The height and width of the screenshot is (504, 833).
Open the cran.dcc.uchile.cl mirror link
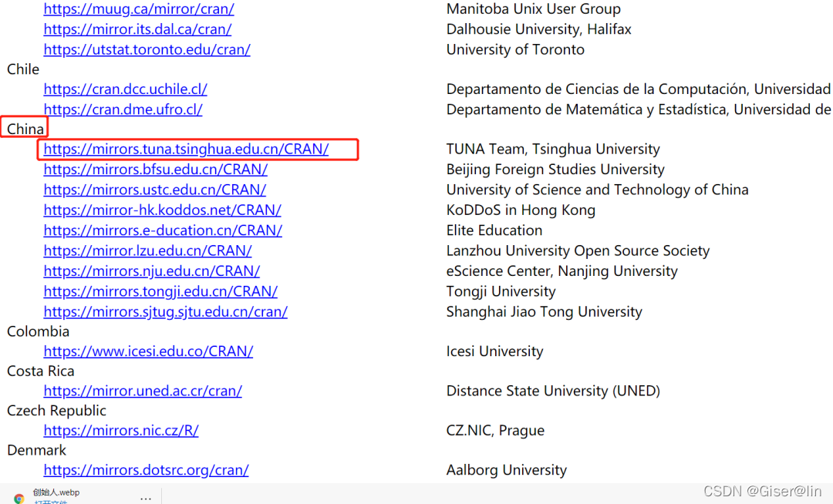click(x=126, y=89)
